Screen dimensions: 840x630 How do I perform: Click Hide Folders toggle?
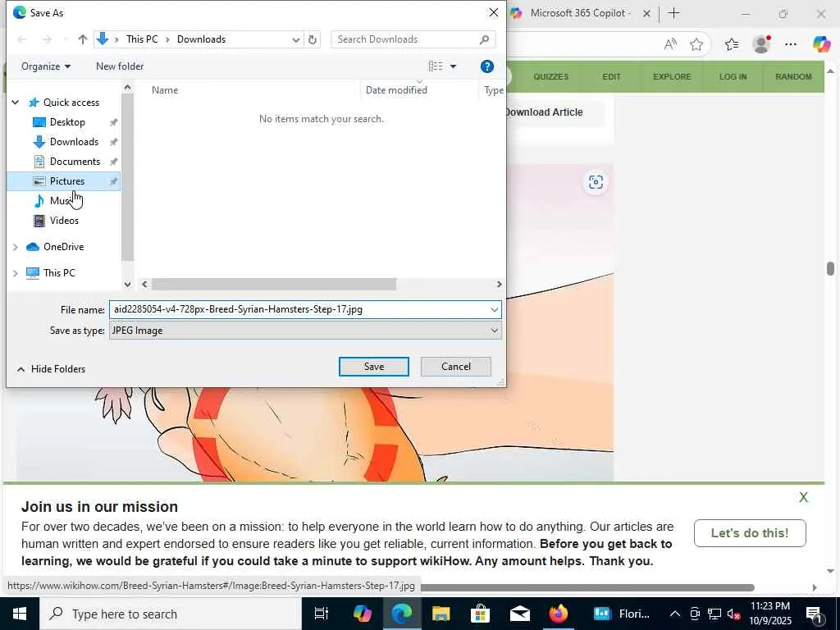(x=51, y=369)
